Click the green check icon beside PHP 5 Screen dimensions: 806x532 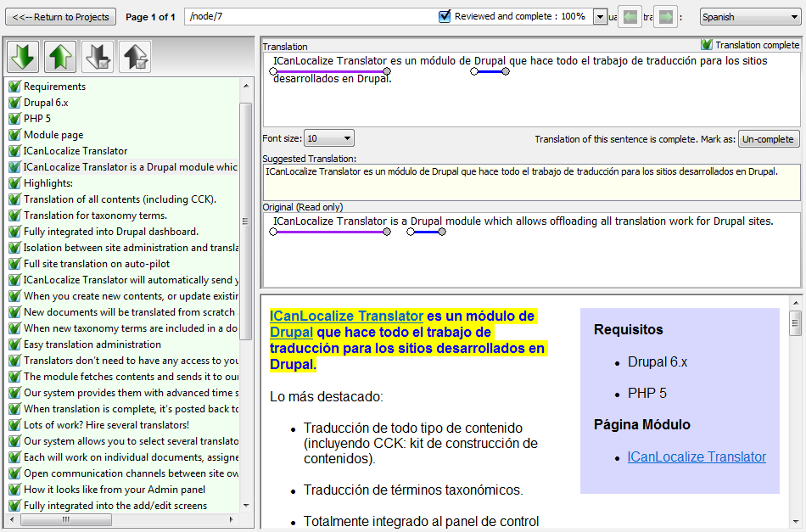click(14, 119)
